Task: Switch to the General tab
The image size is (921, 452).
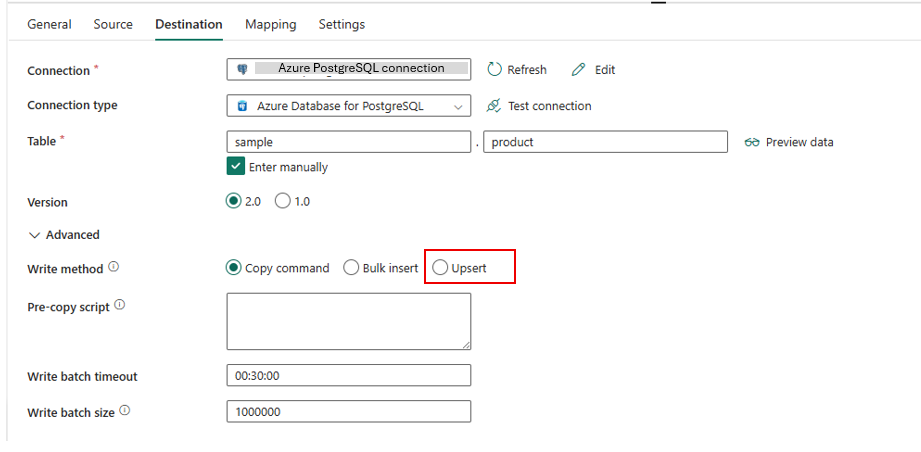Action: click(49, 24)
